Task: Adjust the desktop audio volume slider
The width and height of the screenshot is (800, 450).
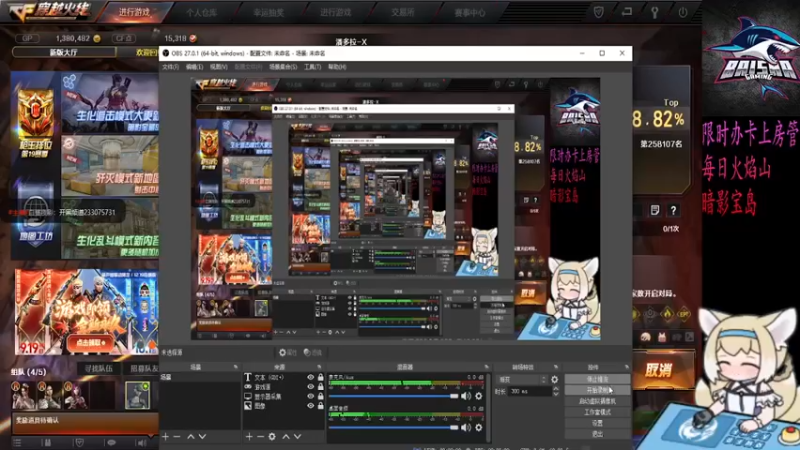Action: tap(394, 428)
